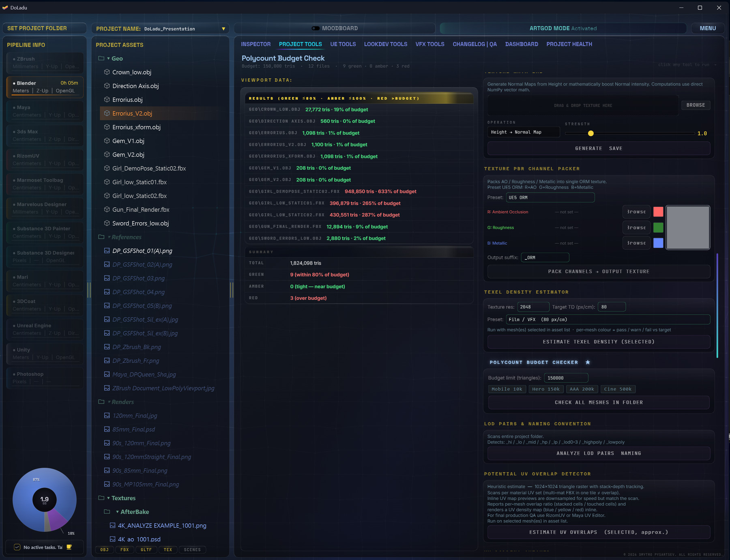Go to the Dashboard tab
Viewport: 730px width, 560px height.
522,44
